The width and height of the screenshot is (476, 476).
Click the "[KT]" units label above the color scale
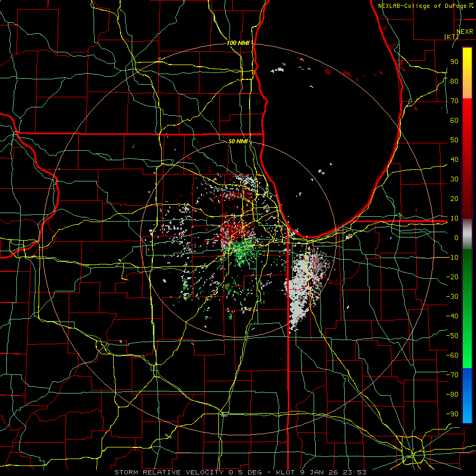pyautogui.click(x=452, y=36)
